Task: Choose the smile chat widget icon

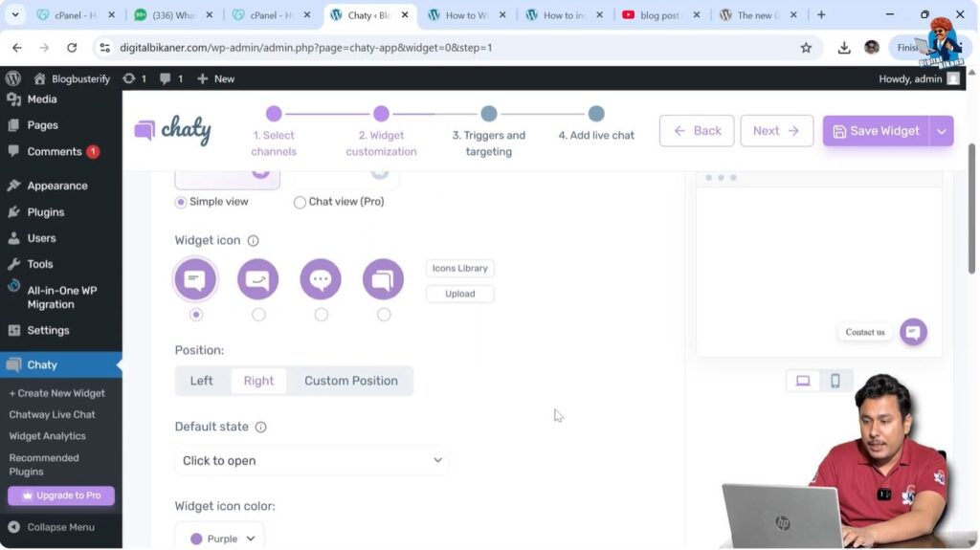Action: tap(258, 279)
